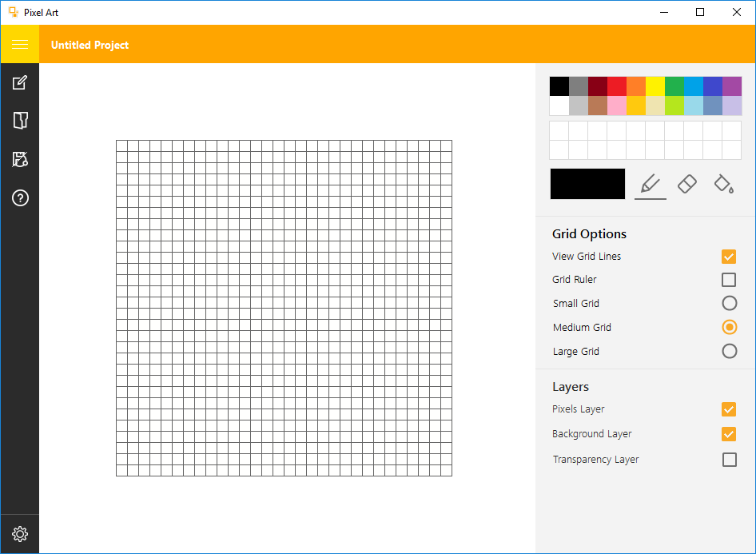Screen dimensions: 756x554
Task: Click the Pixel Art app icon in title bar
Action: (x=14, y=12)
